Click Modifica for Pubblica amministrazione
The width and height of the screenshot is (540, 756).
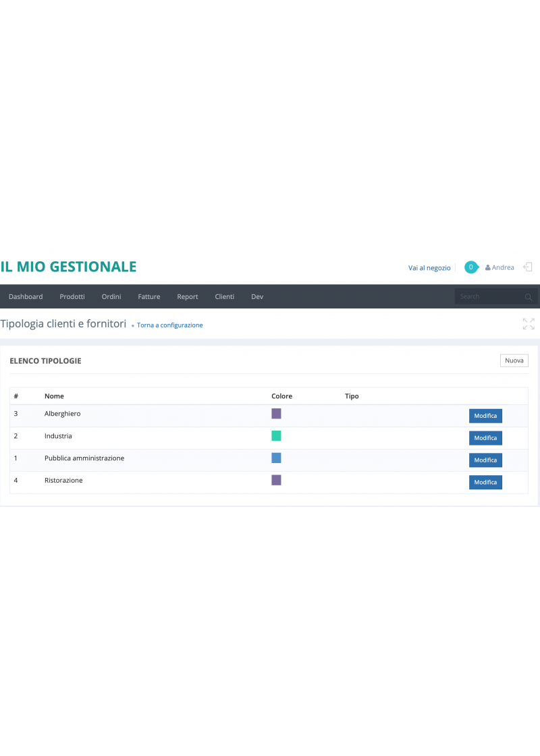coord(485,460)
